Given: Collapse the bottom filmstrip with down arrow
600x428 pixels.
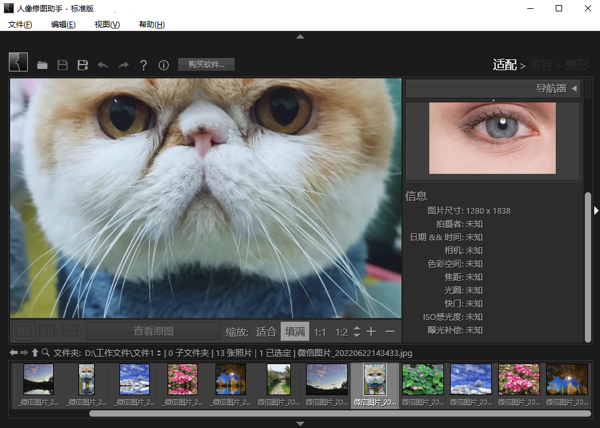Looking at the screenshot, I should 300,423.
